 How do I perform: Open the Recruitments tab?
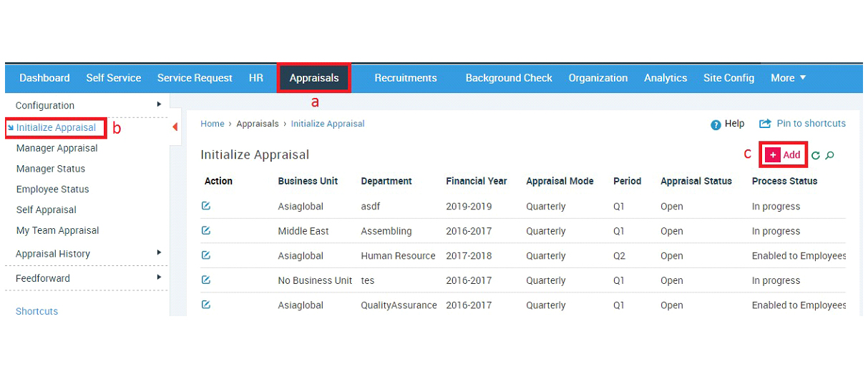tap(406, 78)
